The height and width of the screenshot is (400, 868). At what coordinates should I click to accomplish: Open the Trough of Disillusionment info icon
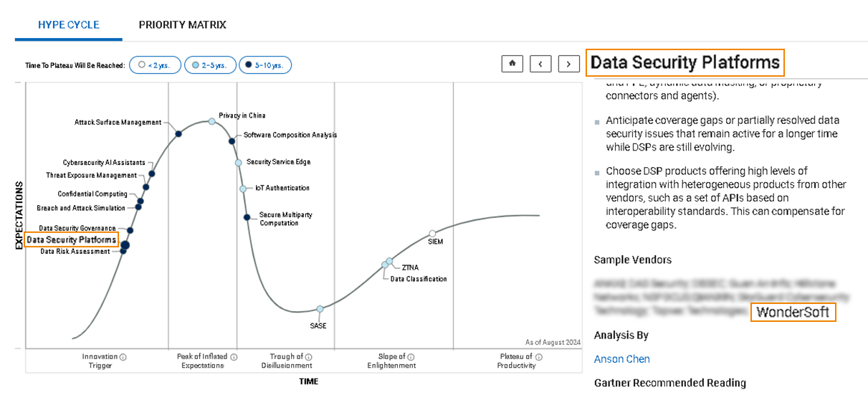pyautogui.click(x=308, y=356)
